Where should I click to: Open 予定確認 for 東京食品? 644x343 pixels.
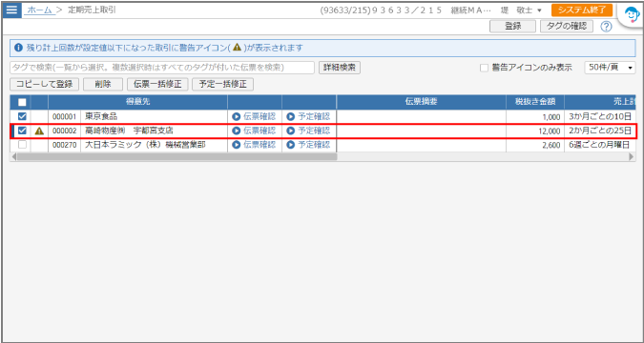point(308,116)
